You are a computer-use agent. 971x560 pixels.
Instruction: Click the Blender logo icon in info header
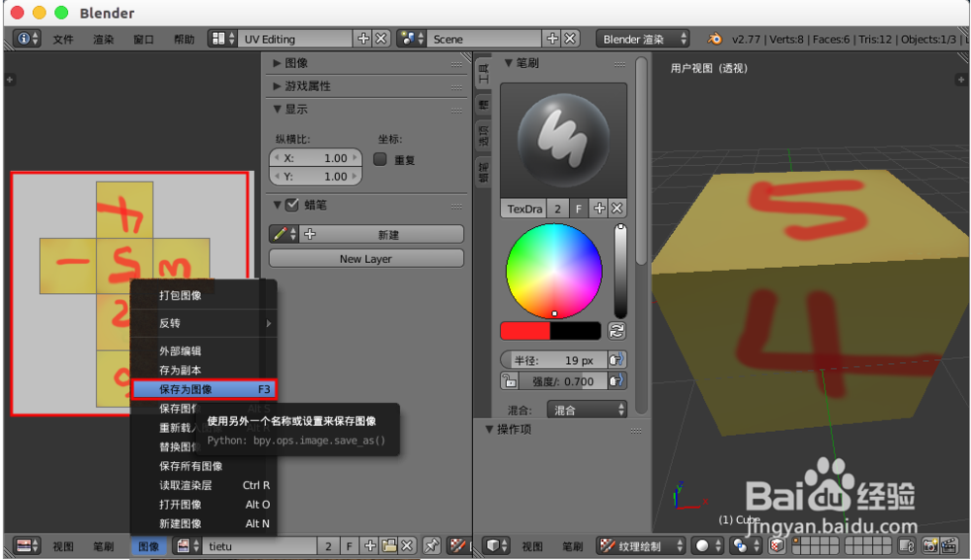(x=714, y=39)
